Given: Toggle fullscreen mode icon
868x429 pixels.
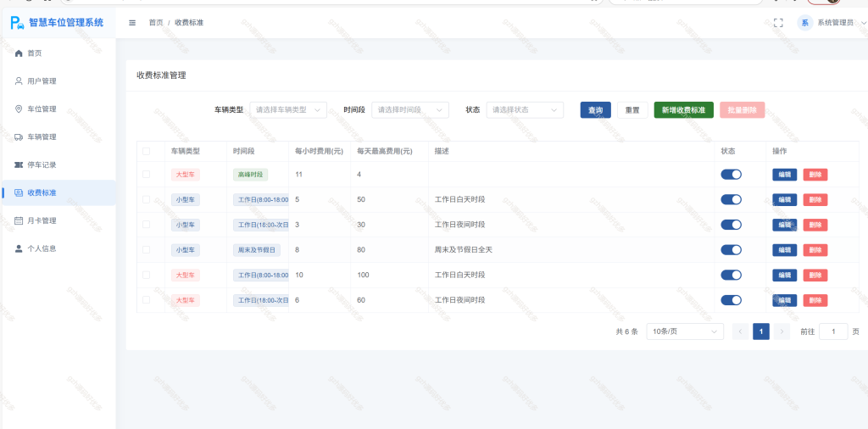Looking at the screenshot, I should [x=778, y=23].
